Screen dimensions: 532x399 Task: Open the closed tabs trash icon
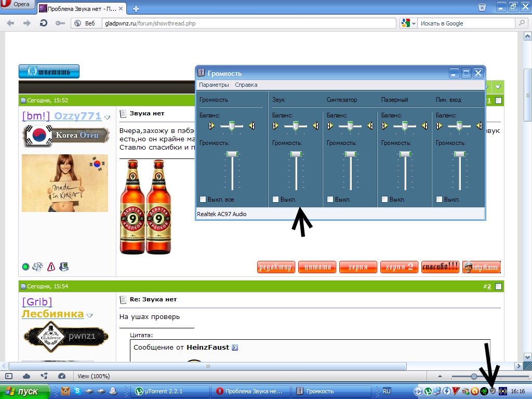point(482,7)
